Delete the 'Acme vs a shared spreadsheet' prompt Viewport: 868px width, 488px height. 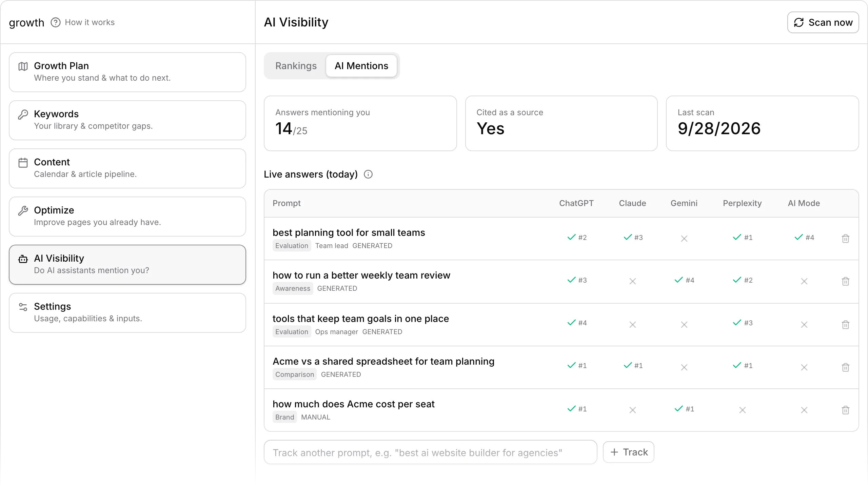coord(846,367)
